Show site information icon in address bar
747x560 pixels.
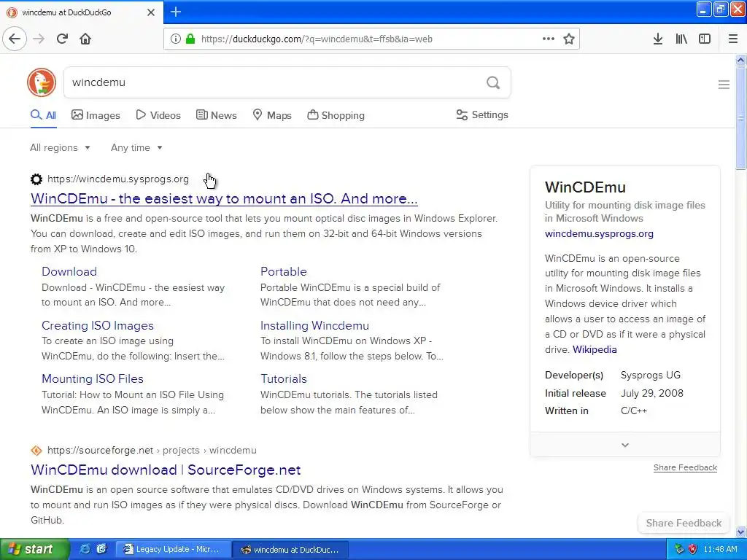pos(175,39)
